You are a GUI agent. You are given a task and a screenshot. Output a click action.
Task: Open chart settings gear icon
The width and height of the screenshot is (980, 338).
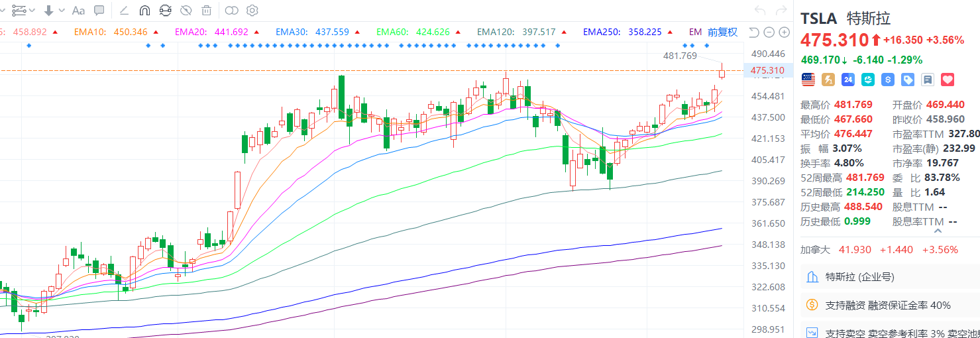(x=252, y=10)
